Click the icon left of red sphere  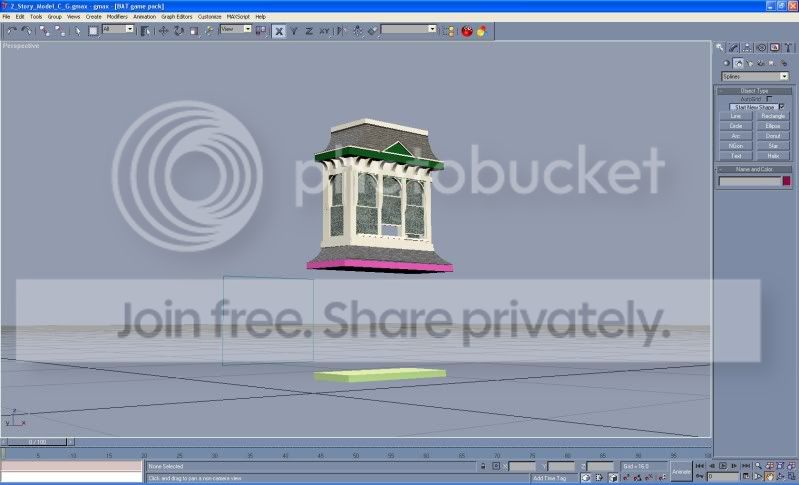448,31
